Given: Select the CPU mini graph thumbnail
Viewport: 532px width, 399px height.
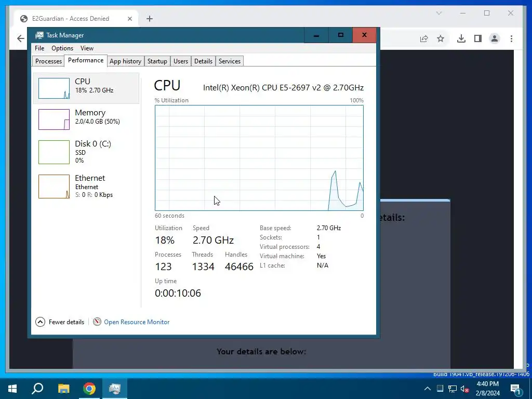Looking at the screenshot, I should 54,88.
